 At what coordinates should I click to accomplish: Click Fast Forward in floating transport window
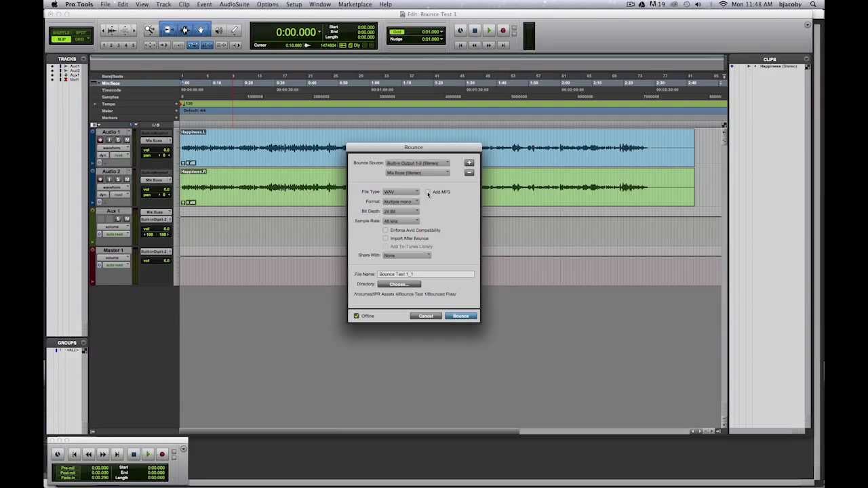tap(103, 454)
